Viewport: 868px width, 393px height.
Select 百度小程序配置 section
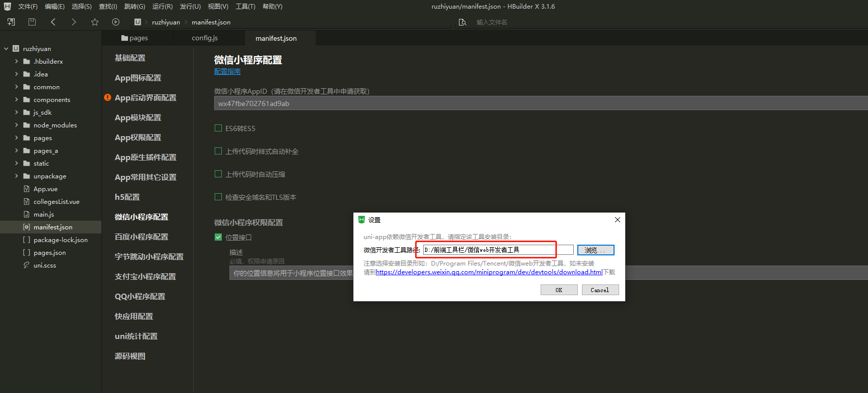point(141,237)
